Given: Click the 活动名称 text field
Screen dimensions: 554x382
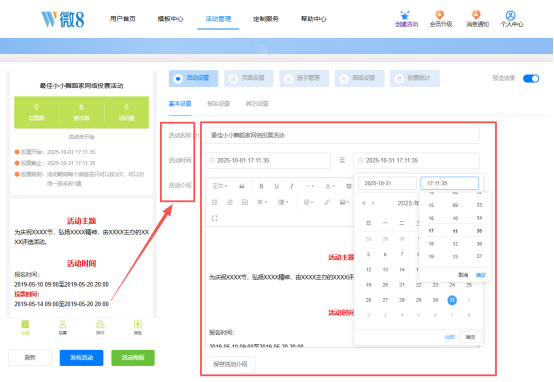Looking at the screenshot, I should coord(342,135).
